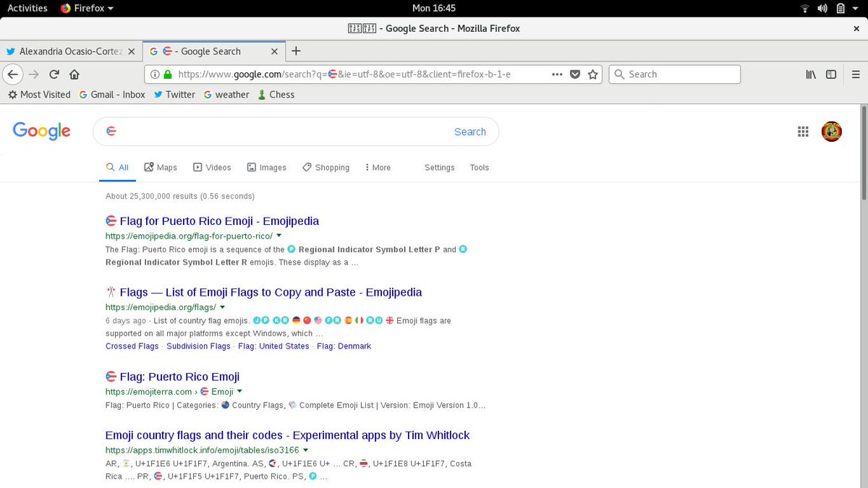
Task: Click inside the Google search query box
Action: pos(275,132)
